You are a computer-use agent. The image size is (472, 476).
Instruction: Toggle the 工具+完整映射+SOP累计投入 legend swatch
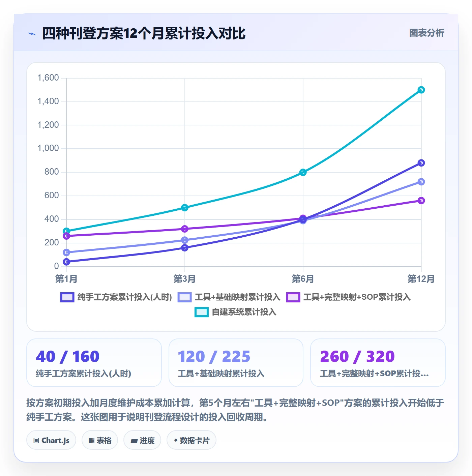293,297
